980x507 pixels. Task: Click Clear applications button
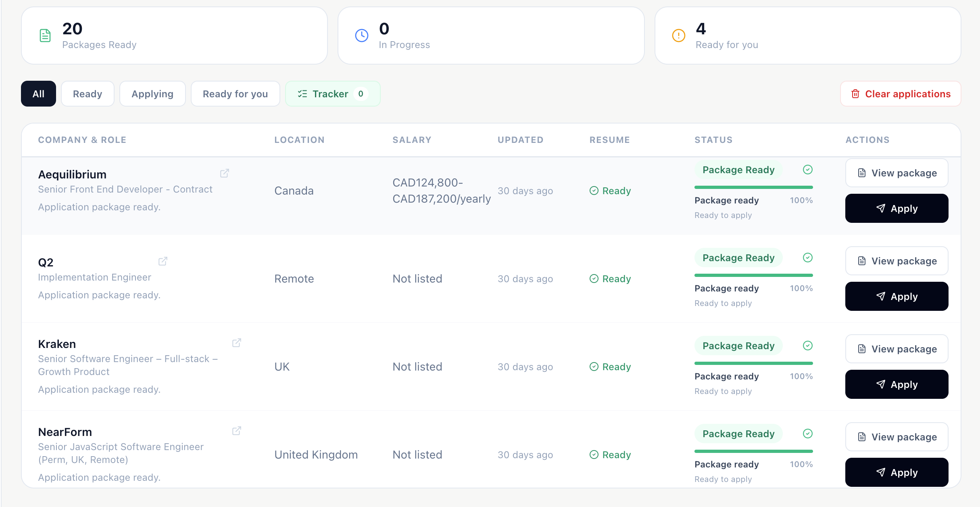901,94
